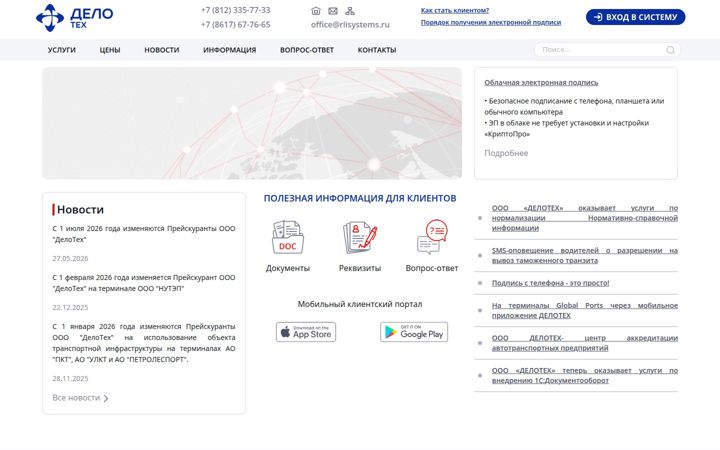Click the App Store download badge

306,332
